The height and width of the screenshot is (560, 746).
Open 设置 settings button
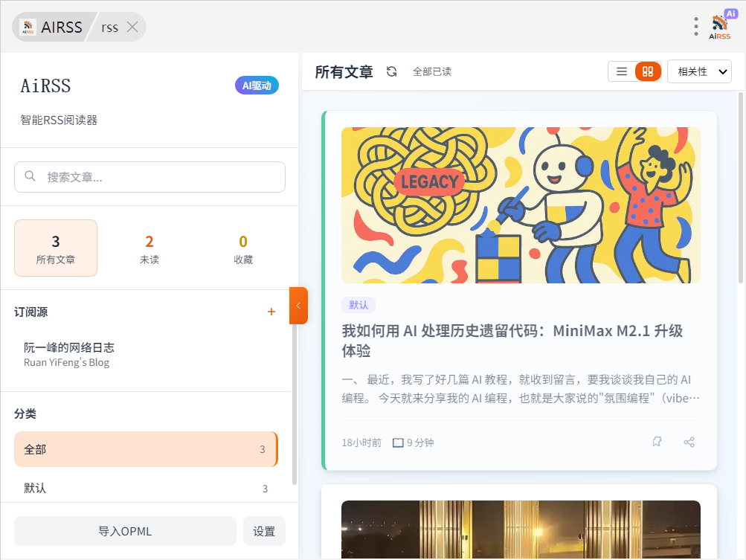click(264, 531)
